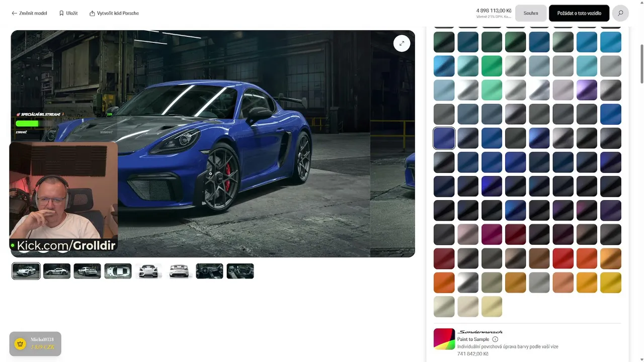Select the salmon copper paint swatch
The width and height of the screenshot is (644, 362).
pos(563,283)
